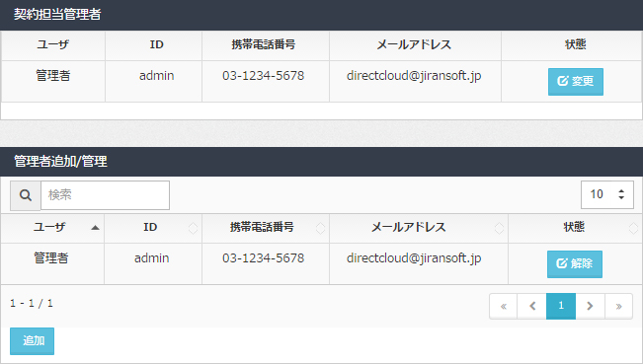The image size is (643, 364).
Task: Jump to last page with » button
Action: point(618,306)
